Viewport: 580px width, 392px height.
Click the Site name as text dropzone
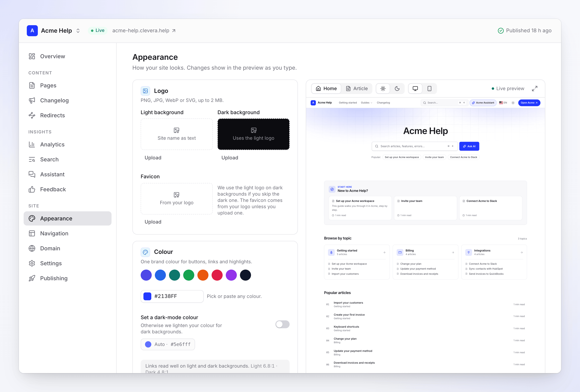pos(177,134)
